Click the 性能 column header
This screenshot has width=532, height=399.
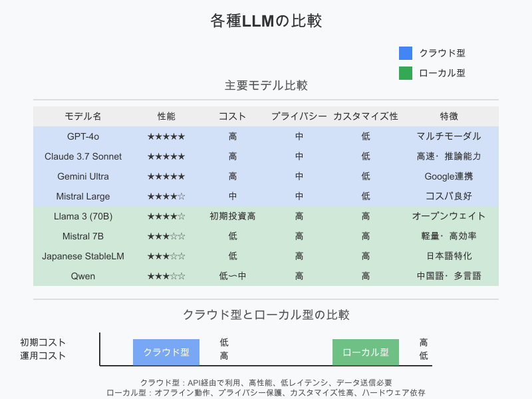[x=166, y=116]
